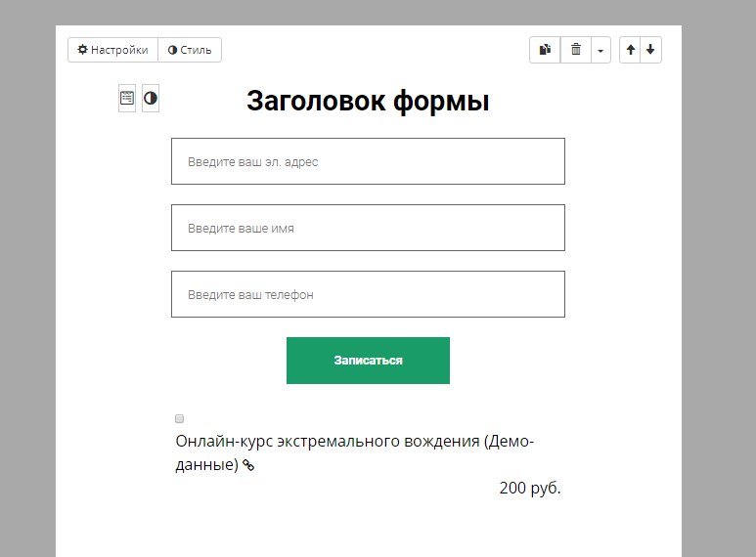This screenshot has width=756, height=557.
Task: Open the link icon after Демо-данные)
Action: point(248,465)
